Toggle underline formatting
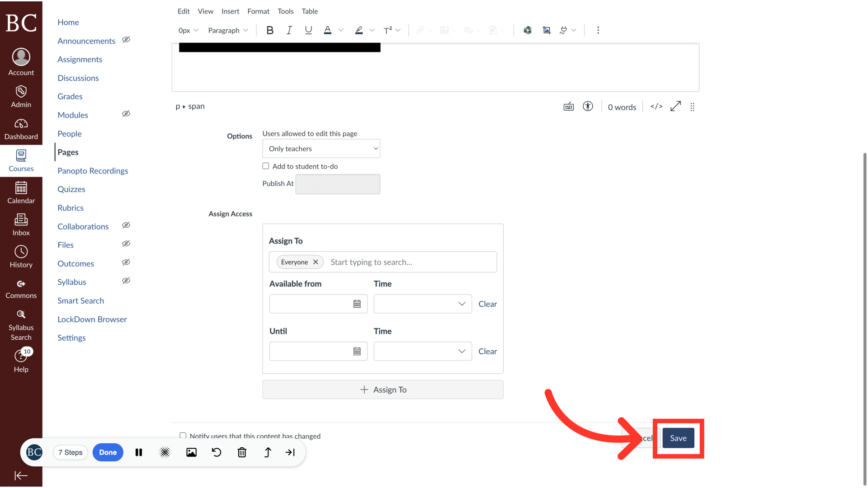The image size is (868, 488). click(x=308, y=30)
